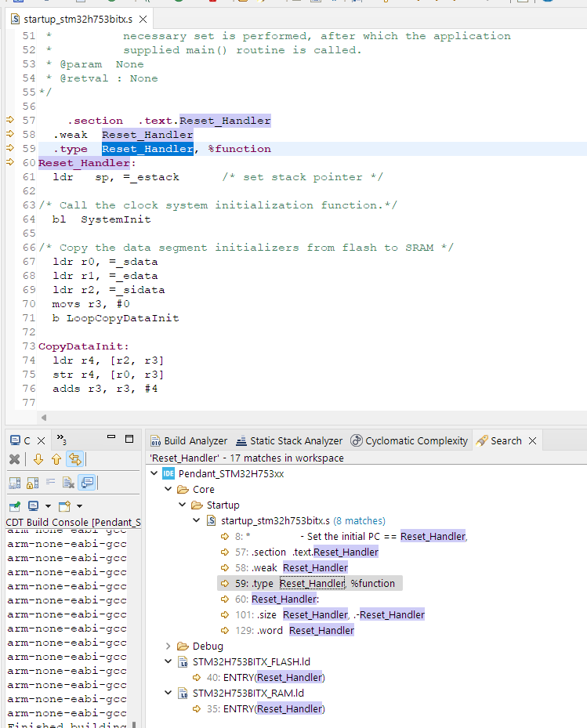
Task: Click the Previous Error up arrow in console
Action: [x=56, y=459]
